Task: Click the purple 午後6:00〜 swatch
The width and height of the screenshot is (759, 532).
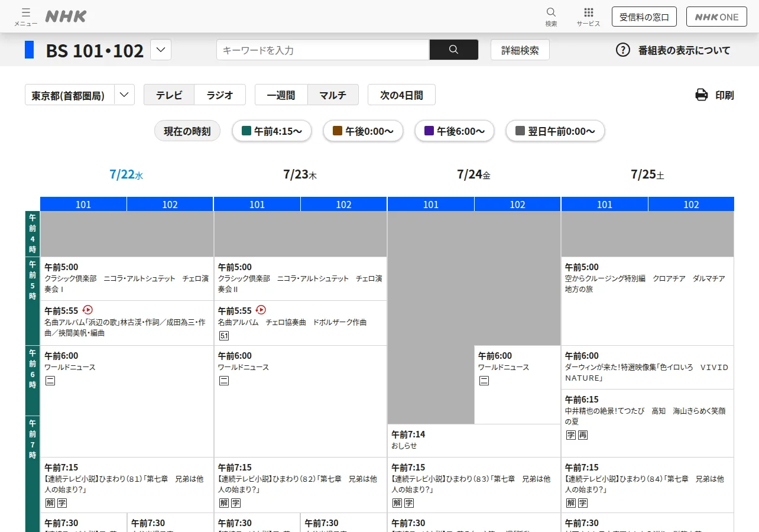Action: pyautogui.click(x=429, y=131)
